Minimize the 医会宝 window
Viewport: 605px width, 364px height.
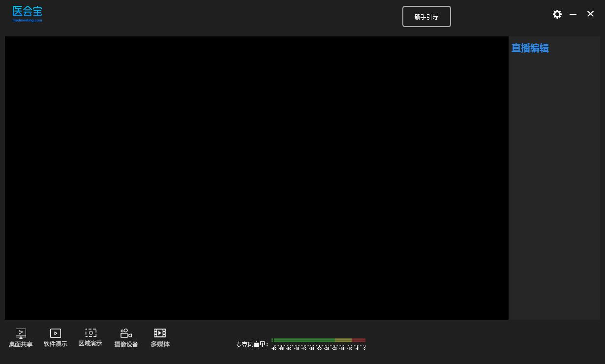tap(573, 14)
